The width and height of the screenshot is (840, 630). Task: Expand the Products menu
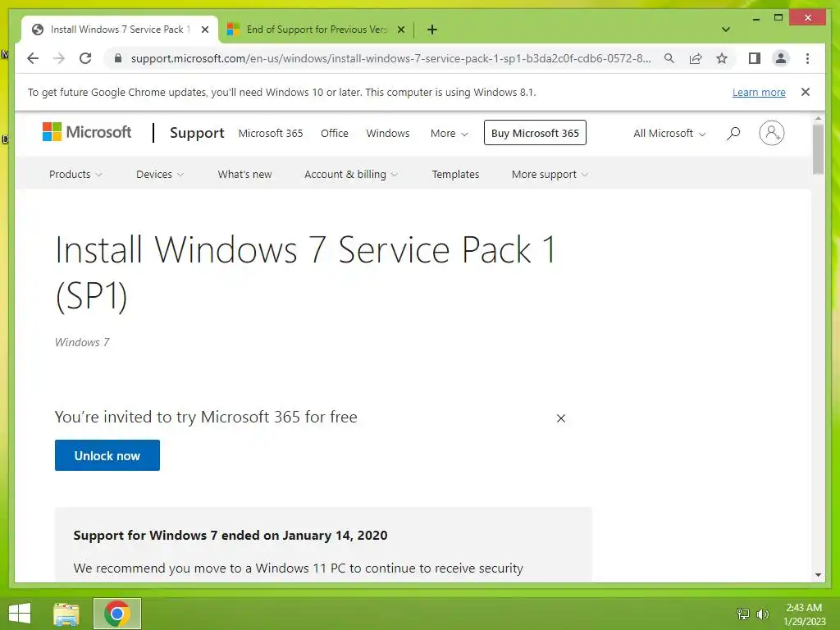[75, 174]
